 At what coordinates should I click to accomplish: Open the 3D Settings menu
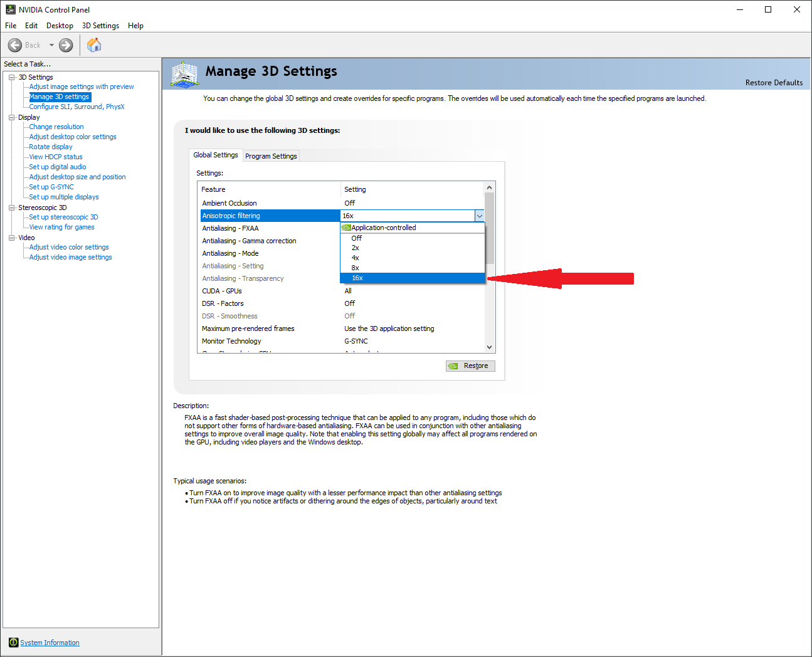click(x=100, y=26)
